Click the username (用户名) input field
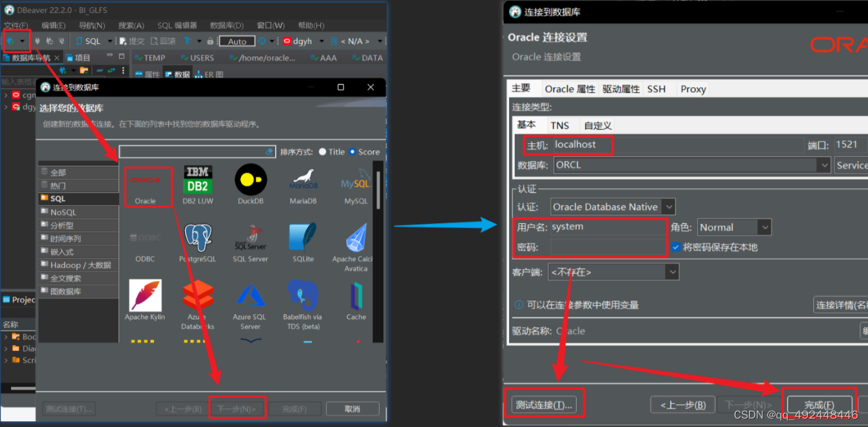Screen dimensions: 868x427 click(x=607, y=227)
